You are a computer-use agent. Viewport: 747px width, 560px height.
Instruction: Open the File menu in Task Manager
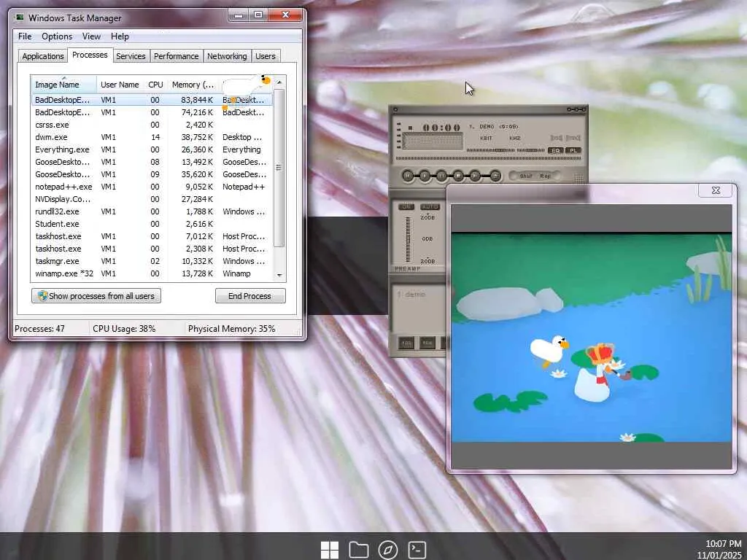pyautogui.click(x=25, y=36)
